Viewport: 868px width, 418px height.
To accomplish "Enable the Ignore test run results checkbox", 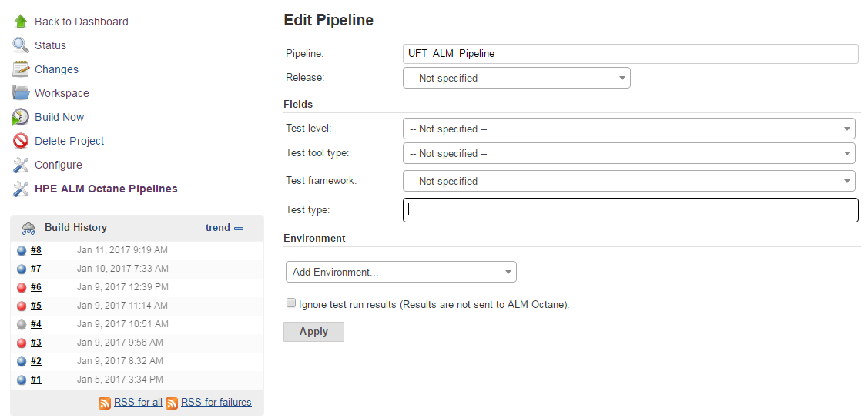I will click(x=291, y=303).
